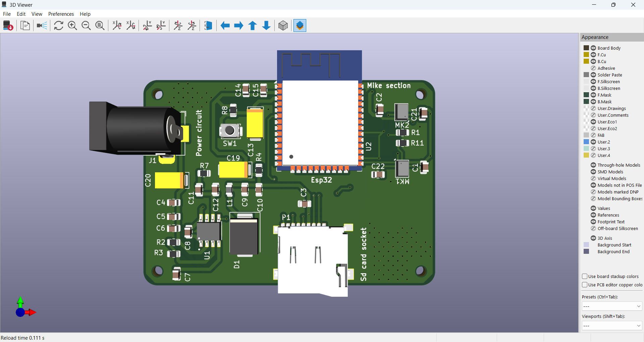Pan board up arrow
644x342 pixels.
click(253, 25)
